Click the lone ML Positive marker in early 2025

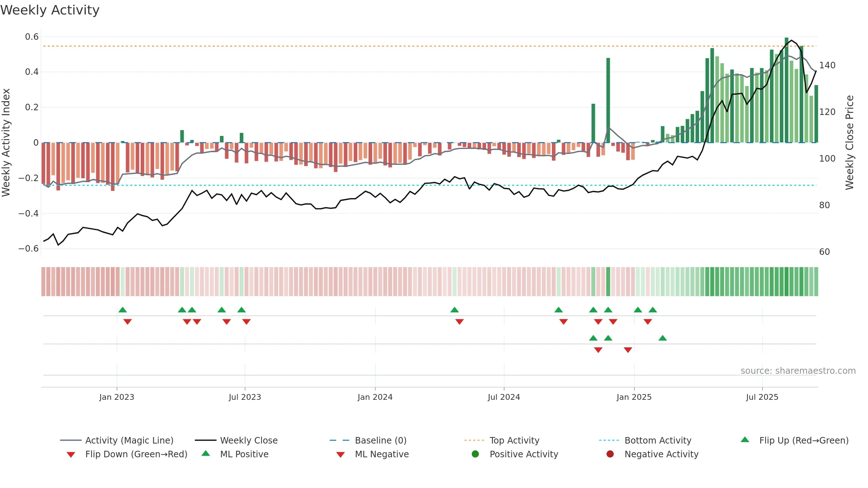(663, 338)
